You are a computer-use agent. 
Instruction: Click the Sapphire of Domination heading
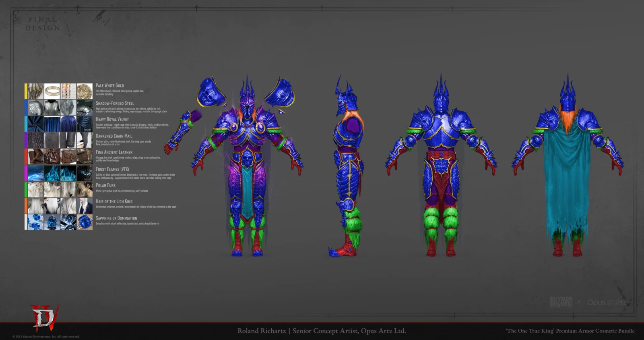116,218
